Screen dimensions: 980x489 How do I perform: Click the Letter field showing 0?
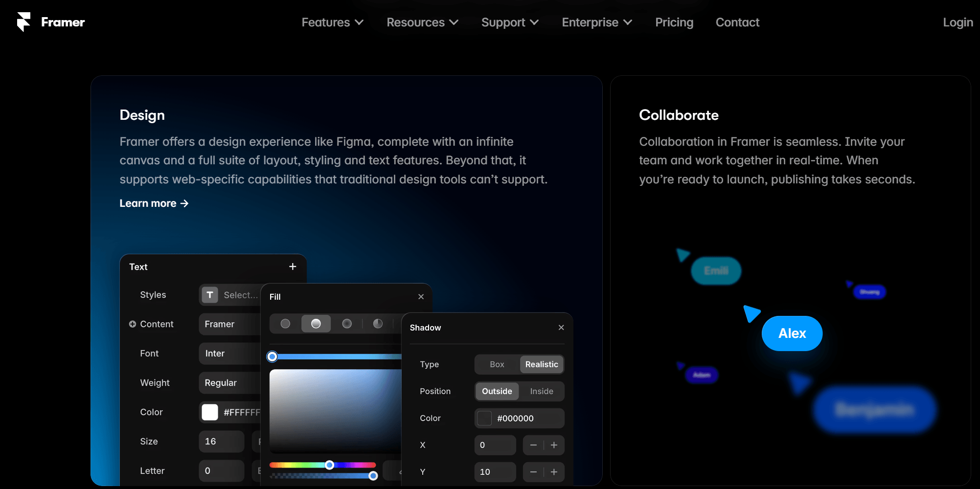tap(221, 471)
